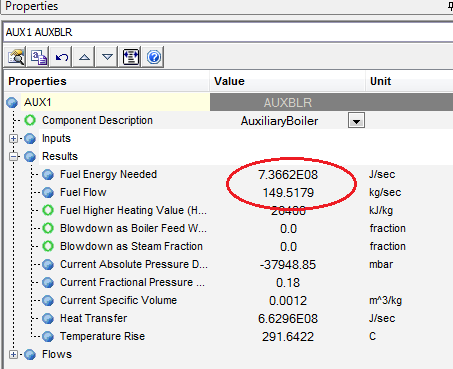Viewport: 453px width, 369px height.
Task: Select the Heat Transfer label
Action: click(93, 318)
